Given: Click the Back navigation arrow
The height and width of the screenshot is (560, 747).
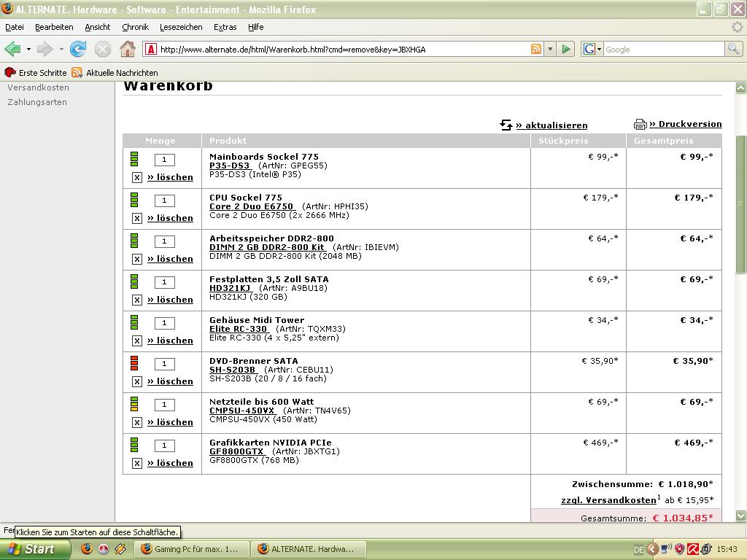Looking at the screenshot, I should tap(13, 49).
